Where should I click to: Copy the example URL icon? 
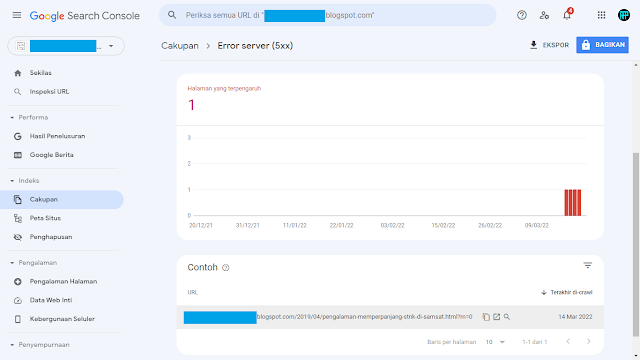pos(486,317)
